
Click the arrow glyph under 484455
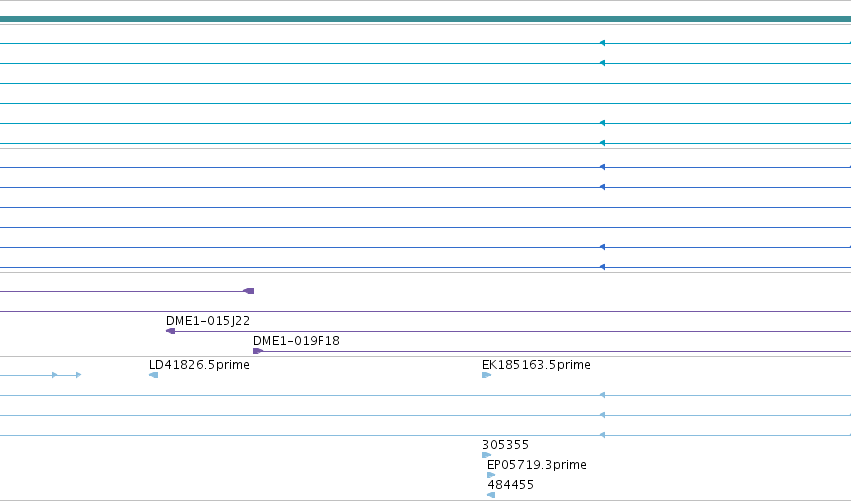pos(491,495)
